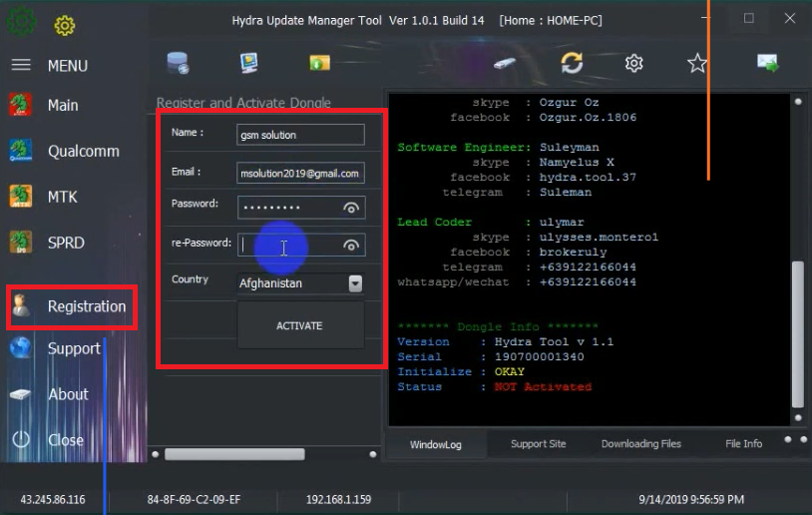Click the date 9/14/2019 9:56:59 PM

(691, 499)
